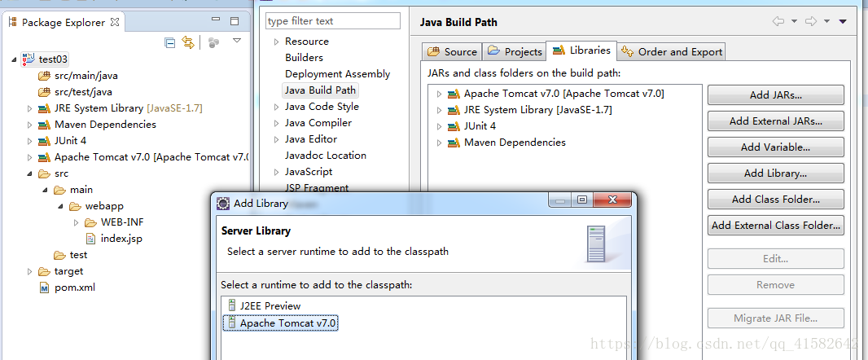Collapse the webapp folder
The image size is (868, 360).
coord(59,206)
